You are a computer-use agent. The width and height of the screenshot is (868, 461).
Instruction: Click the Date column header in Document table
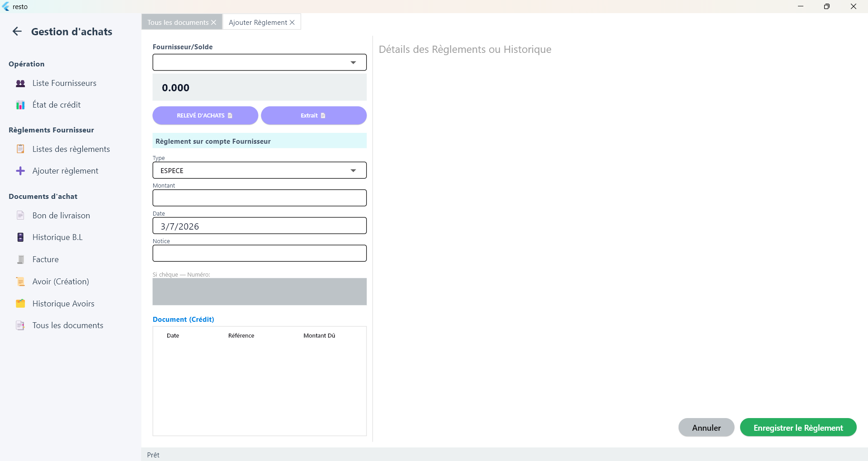[173, 335]
